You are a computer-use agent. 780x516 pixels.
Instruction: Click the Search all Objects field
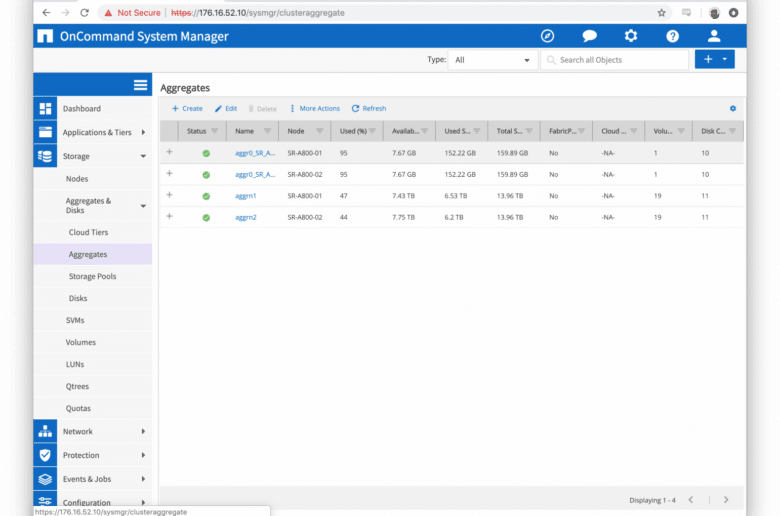(x=615, y=60)
